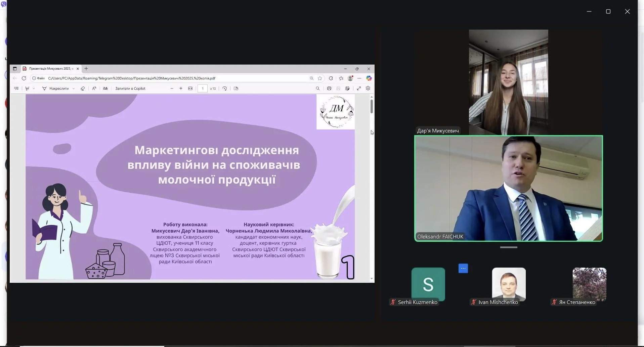The height and width of the screenshot is (347, 644).
Task: Add this page to favorites star
Action: click(x=320, y=78)
